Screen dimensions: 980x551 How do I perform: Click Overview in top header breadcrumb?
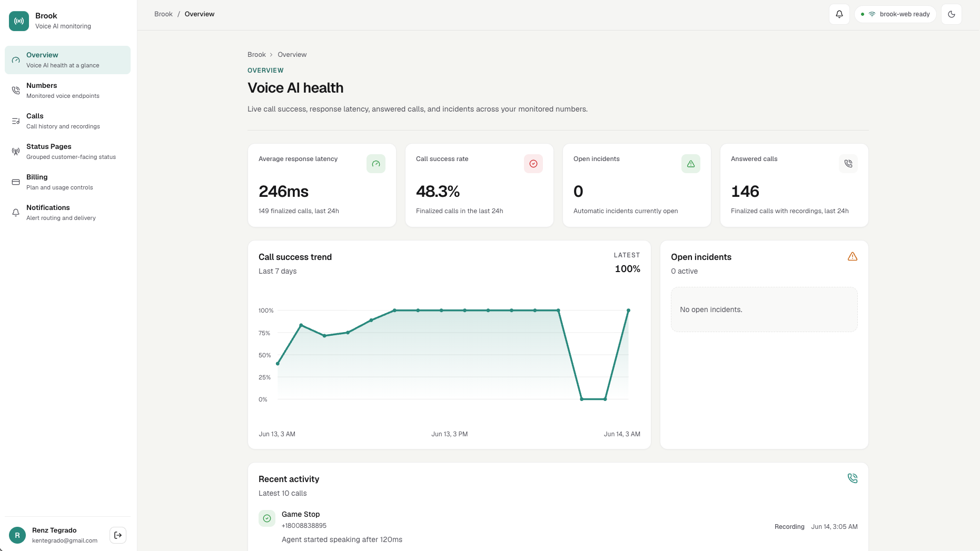pos(200,14)
